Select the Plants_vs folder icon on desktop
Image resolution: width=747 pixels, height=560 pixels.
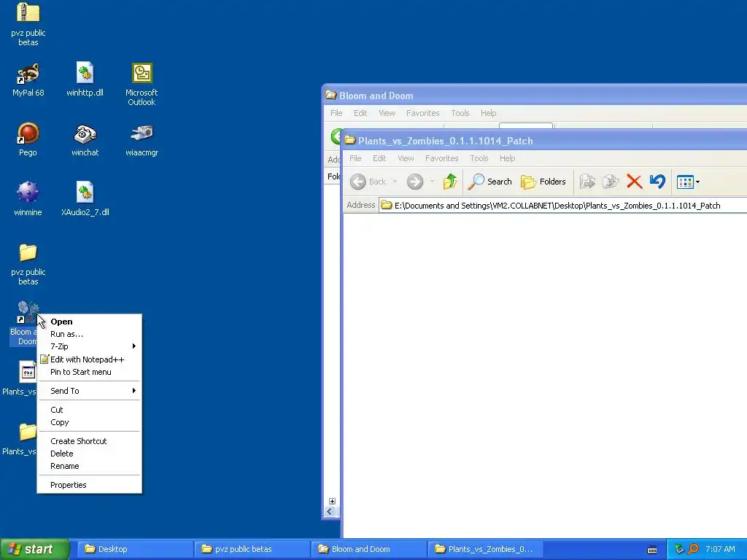(27, 432)
